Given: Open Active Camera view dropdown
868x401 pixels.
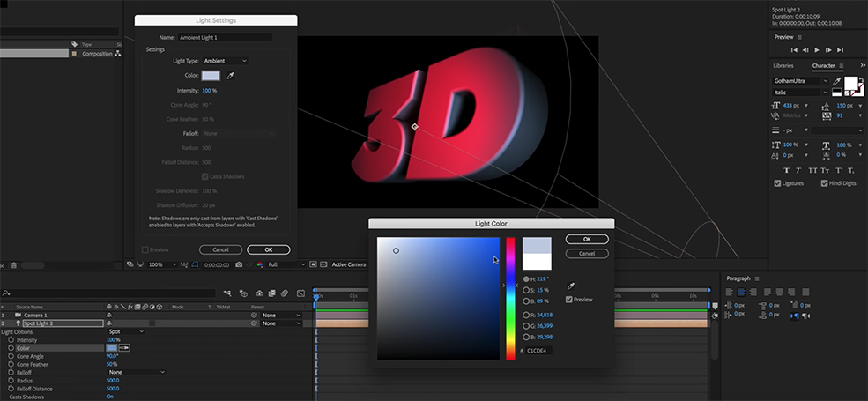Looking at the screenshot, I should pyautogui.click(x=349, y=264).
